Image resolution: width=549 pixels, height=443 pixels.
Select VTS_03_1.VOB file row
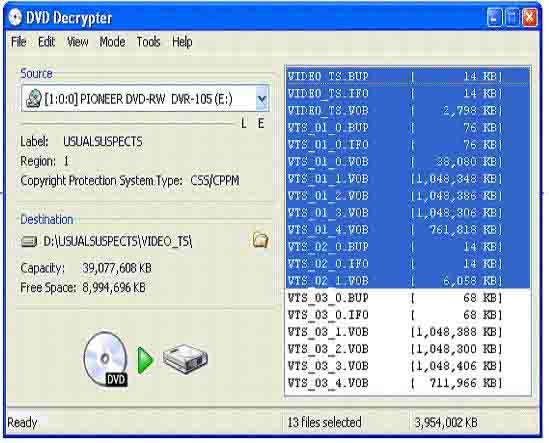tap(408, 332)
